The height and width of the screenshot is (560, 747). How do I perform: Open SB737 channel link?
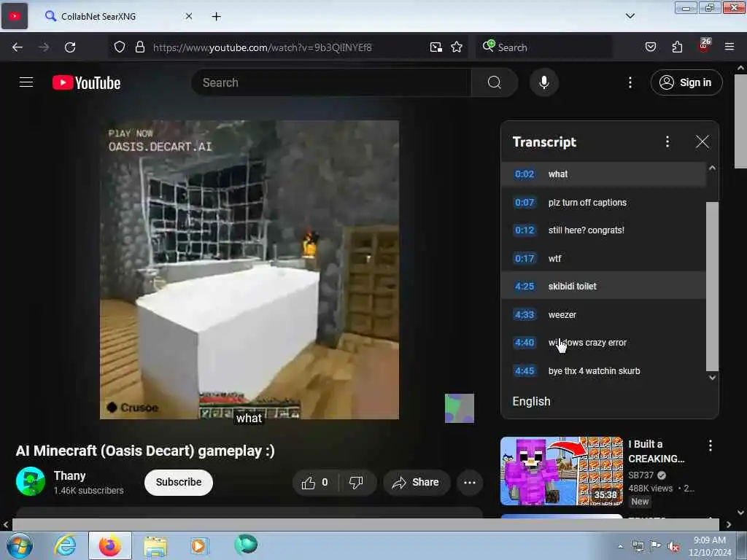point(640,475)
